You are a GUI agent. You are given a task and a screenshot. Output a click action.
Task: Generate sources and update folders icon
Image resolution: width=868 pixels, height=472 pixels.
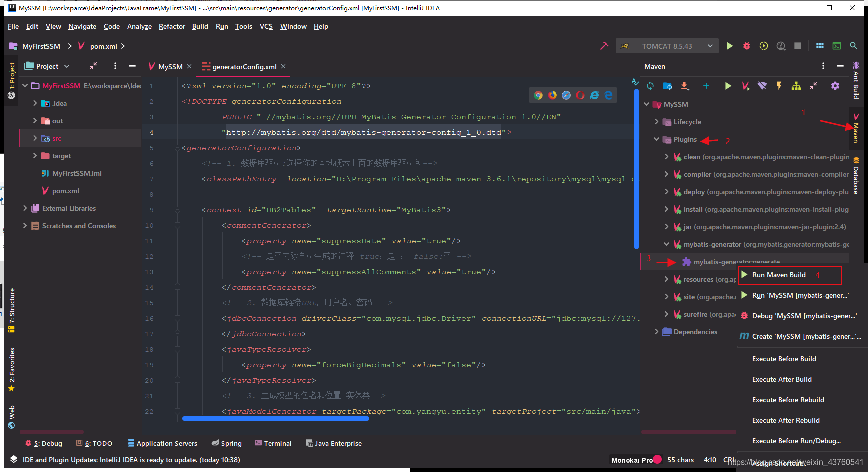(667, 86)
